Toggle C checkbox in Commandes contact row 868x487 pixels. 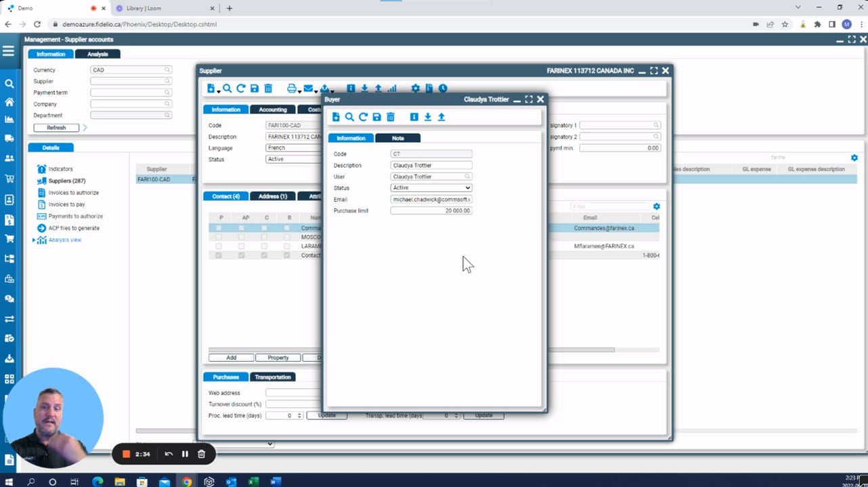coord(264,229)
